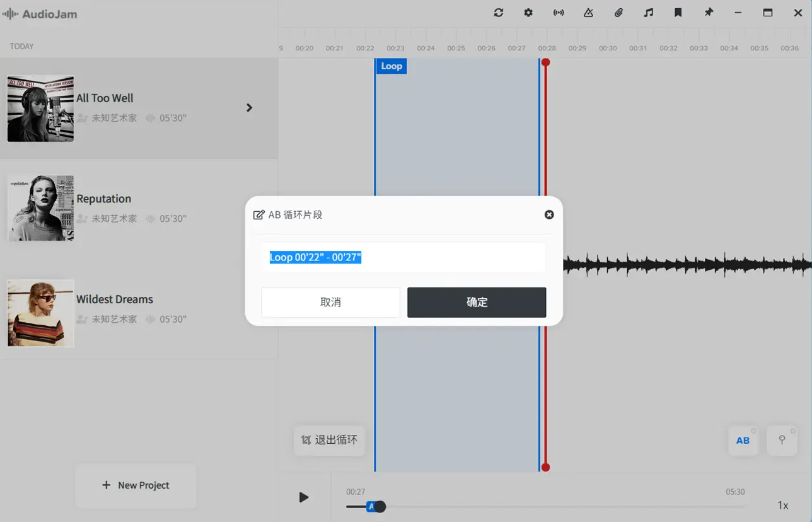Expand the All Too Well project details

(x=249, y=107)
